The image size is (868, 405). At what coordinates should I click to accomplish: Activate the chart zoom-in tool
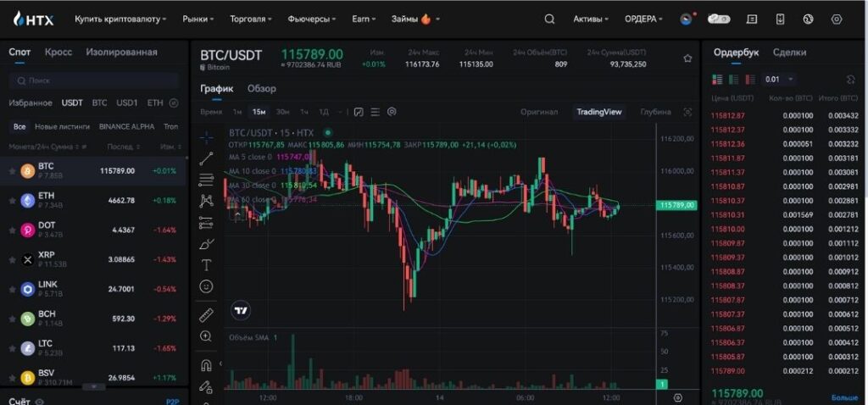206,336
